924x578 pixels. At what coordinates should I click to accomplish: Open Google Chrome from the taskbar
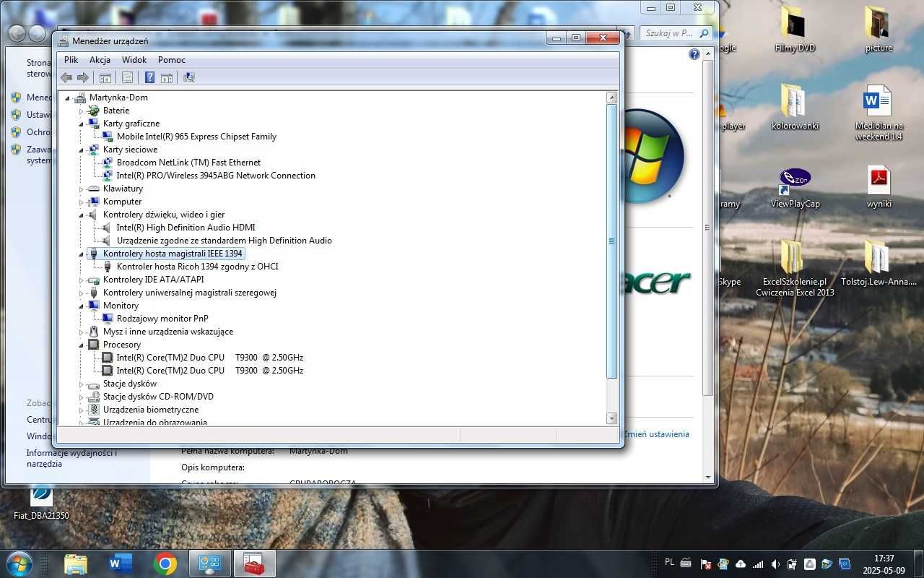(165, 564)
